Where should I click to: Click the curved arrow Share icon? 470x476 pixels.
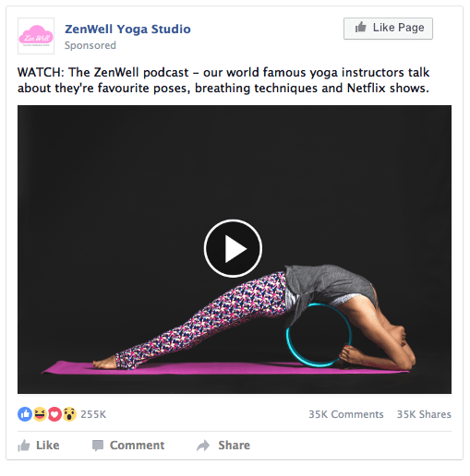(203, 446)
